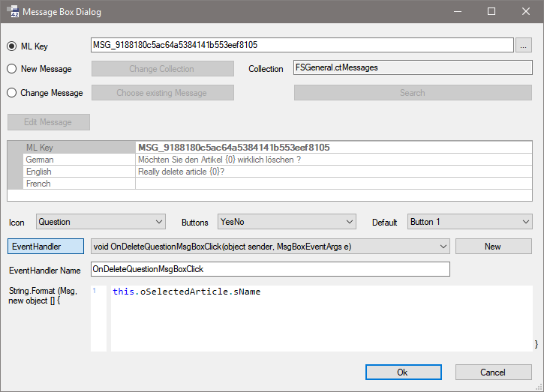Open the Buttons dropdown showing YesNo

(287, 221)
